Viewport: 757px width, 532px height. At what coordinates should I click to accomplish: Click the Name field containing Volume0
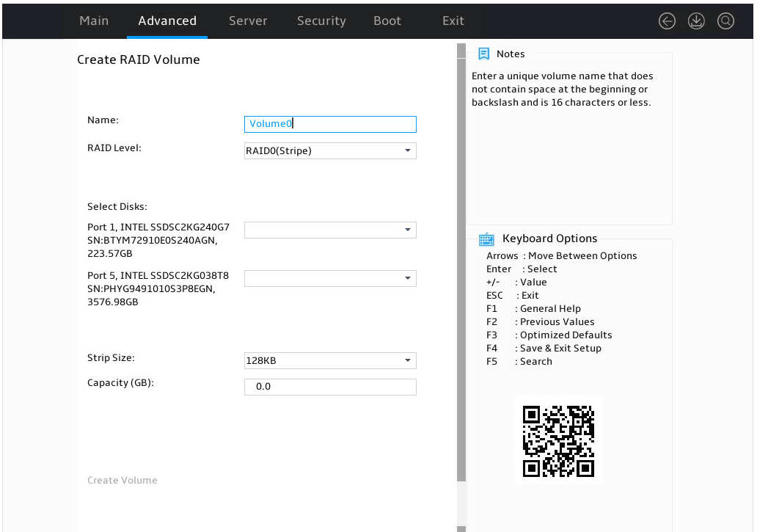[x=330, y=124]
